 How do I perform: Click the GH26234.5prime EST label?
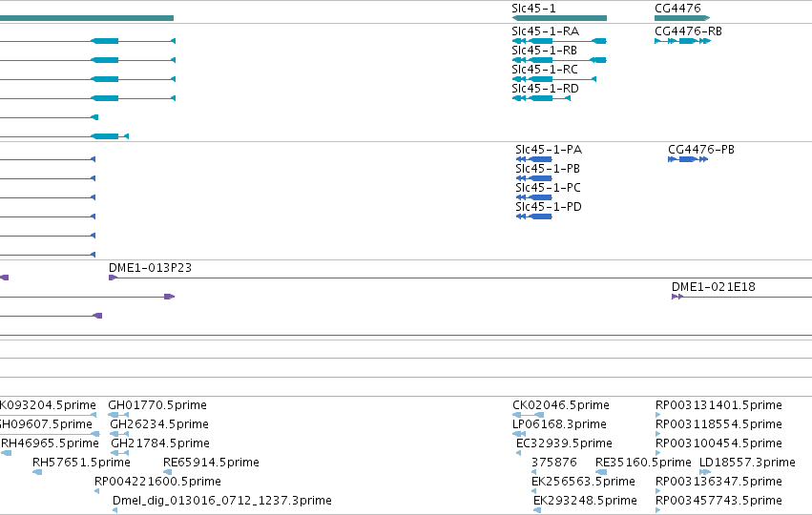coord(159,423)
